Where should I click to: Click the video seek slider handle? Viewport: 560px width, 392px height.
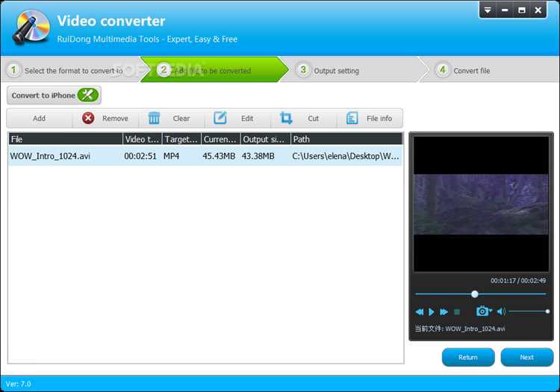(x=475, y=294)
